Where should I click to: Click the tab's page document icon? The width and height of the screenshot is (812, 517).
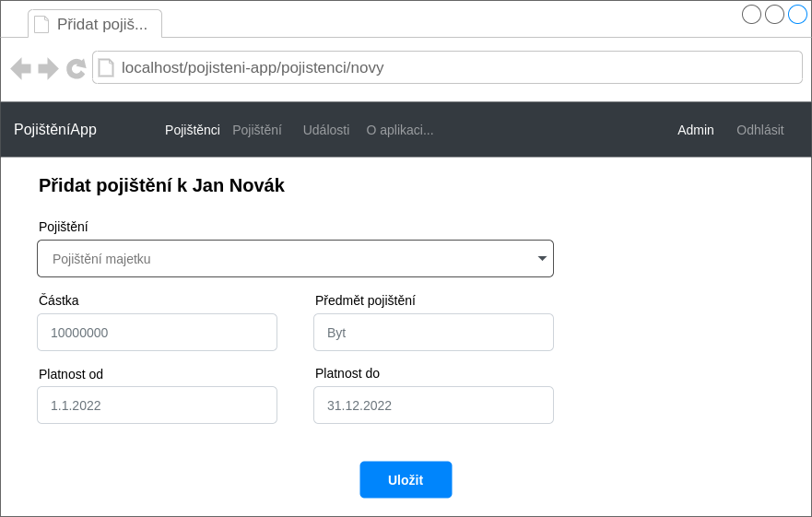(41, 24)
